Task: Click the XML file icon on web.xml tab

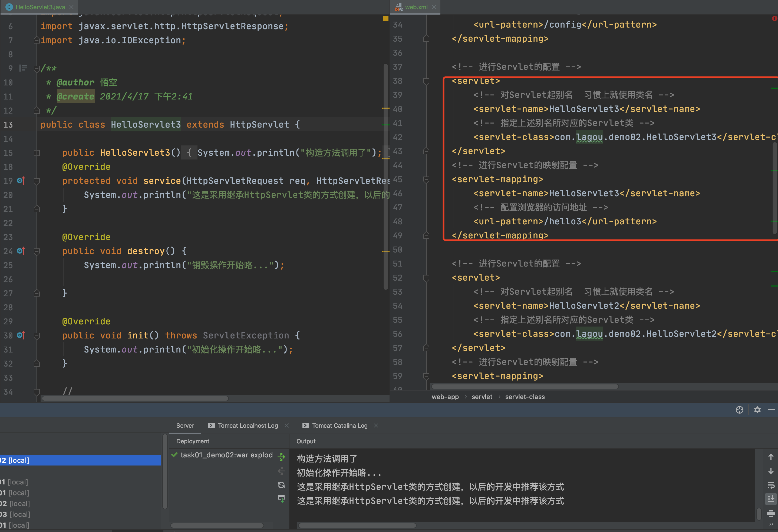Action: click(x=399, y=7)
